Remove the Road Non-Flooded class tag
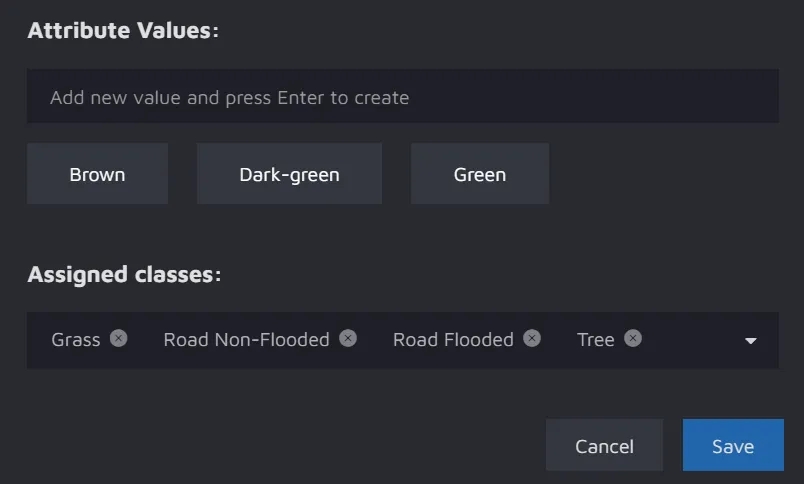 [x=348, y=339]
